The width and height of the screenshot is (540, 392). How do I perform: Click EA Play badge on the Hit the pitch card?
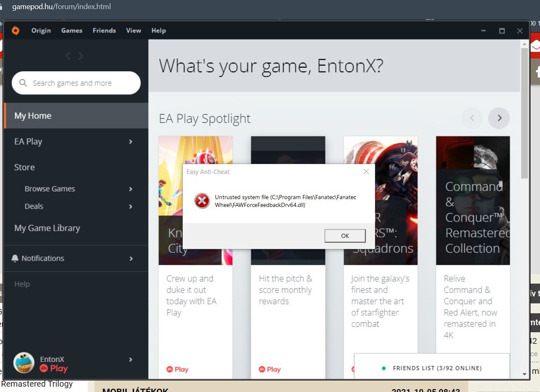[270, 369]
